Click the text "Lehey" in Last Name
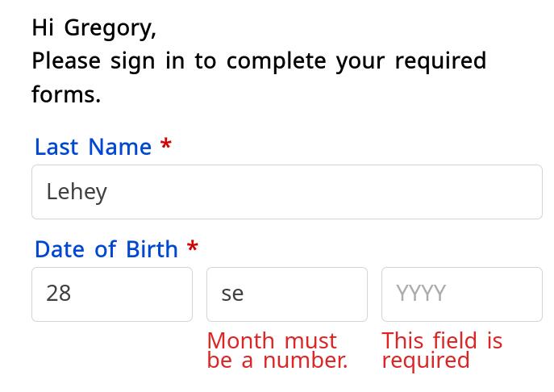Screen dimensions: 554x392 77,192
